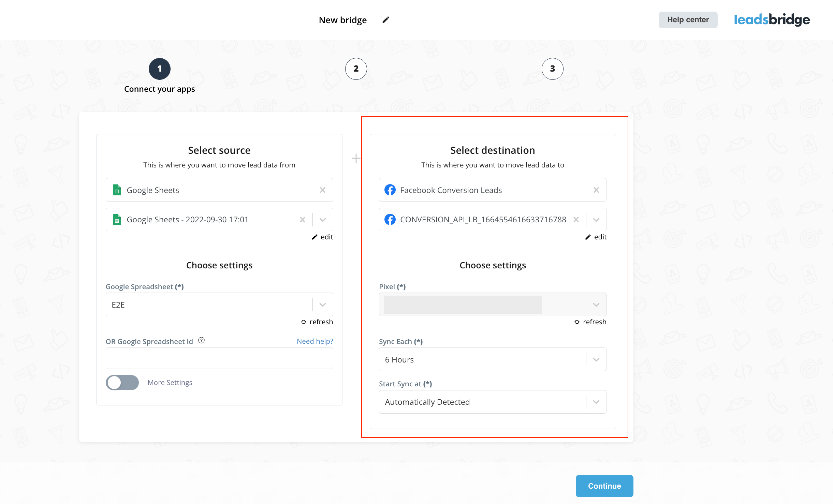The image size is (833, 504).
Task: Click the Continue button
Action: coord(604,486)
